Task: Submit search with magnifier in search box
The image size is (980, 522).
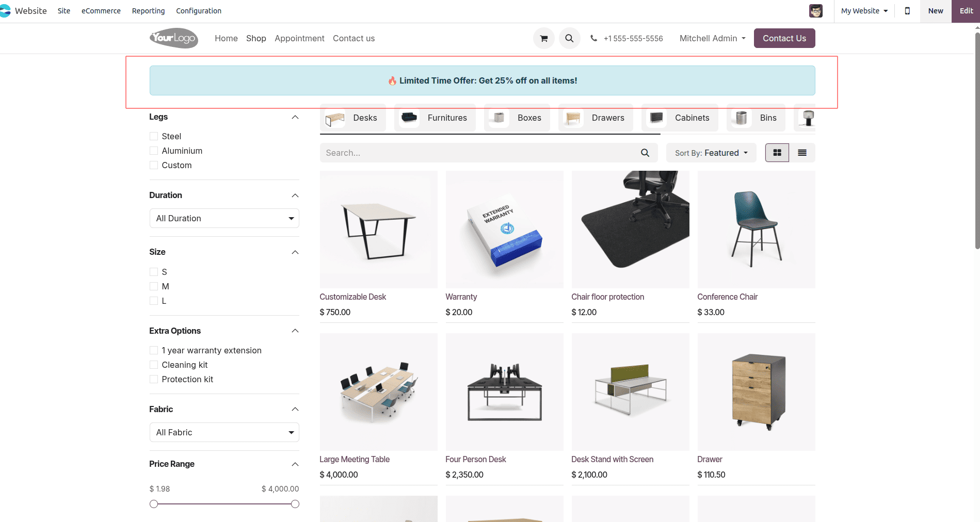Action: [645, 153]
